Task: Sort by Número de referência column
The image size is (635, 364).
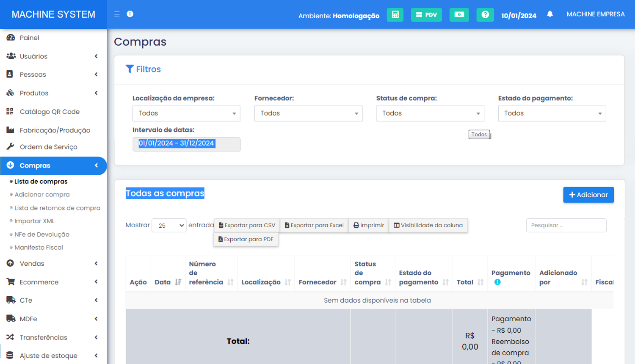Action: click(211, 273)
